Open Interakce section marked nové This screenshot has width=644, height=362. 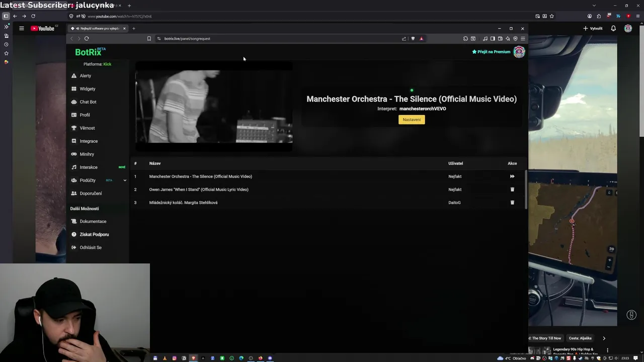click(89, 167)
